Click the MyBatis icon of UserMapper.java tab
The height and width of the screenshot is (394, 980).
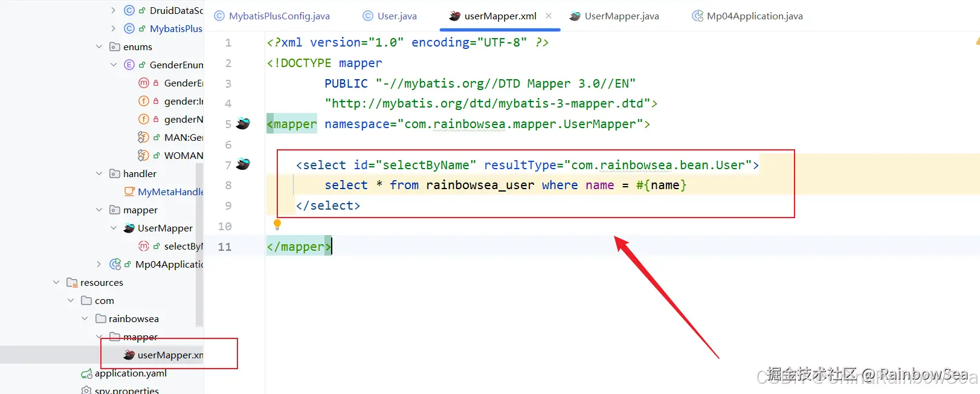[575, 16]
